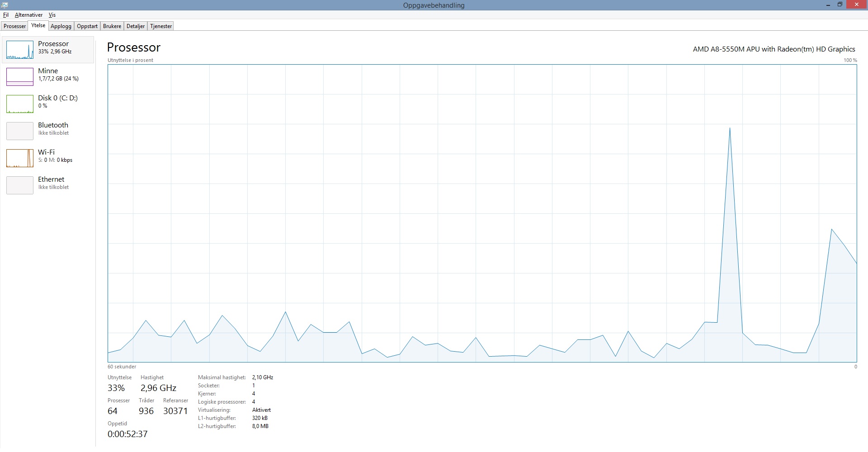Click the Ethernet empty graph thumbnail
Viewport: 868px width, 452px height.
20,185
